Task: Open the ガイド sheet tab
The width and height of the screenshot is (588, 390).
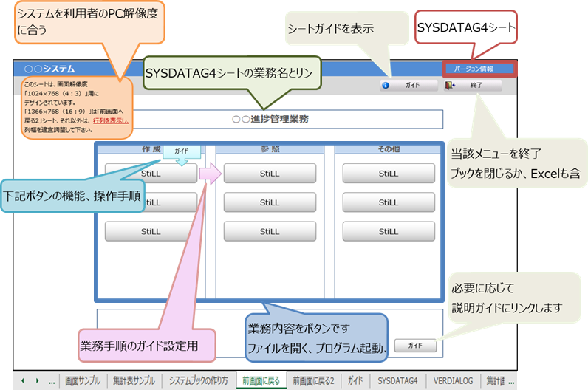Action: pos(355,380)
